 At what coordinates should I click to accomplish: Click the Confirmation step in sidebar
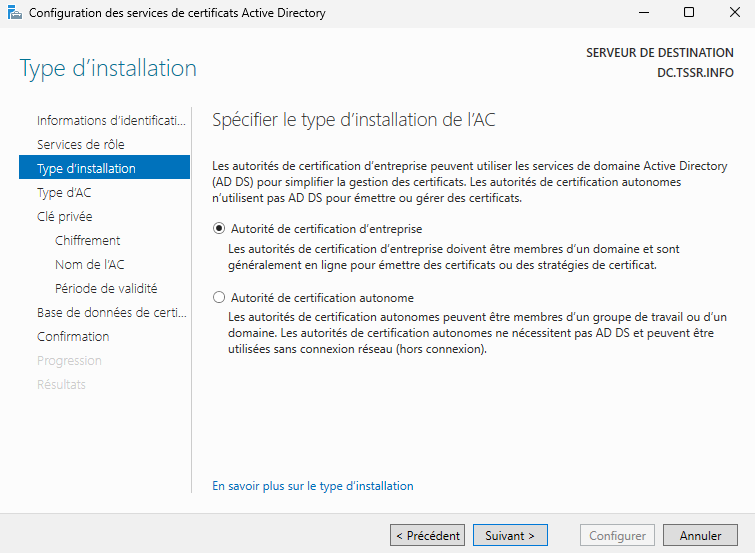click(73, 336)
